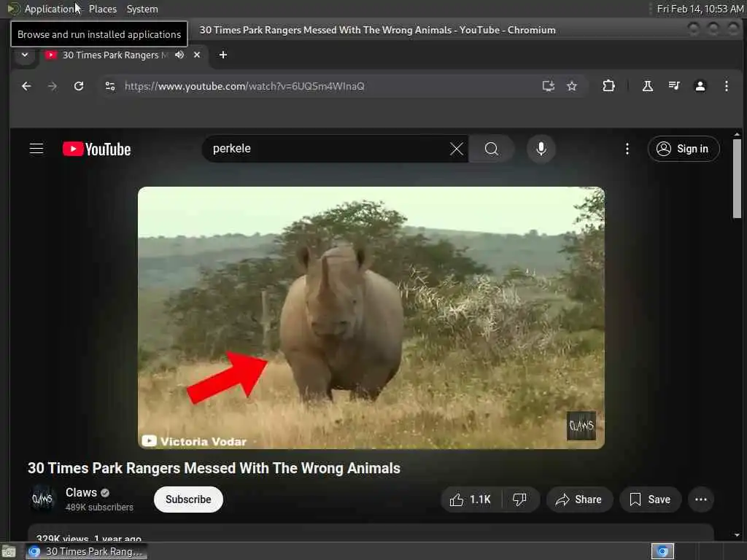This screenshot has width=747, height=560.
Task: Open YouTube settings three-dot menu
Action: click(627, 149)
